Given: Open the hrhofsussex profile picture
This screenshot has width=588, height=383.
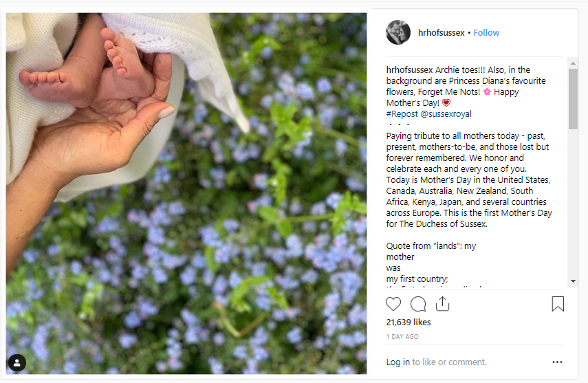Looking at the screenshot, I should pos(398,32).
